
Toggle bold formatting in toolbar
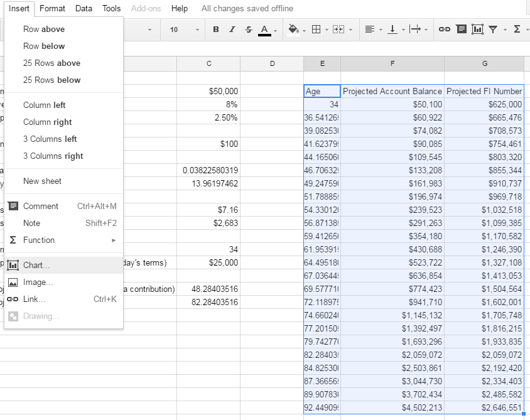216,30
